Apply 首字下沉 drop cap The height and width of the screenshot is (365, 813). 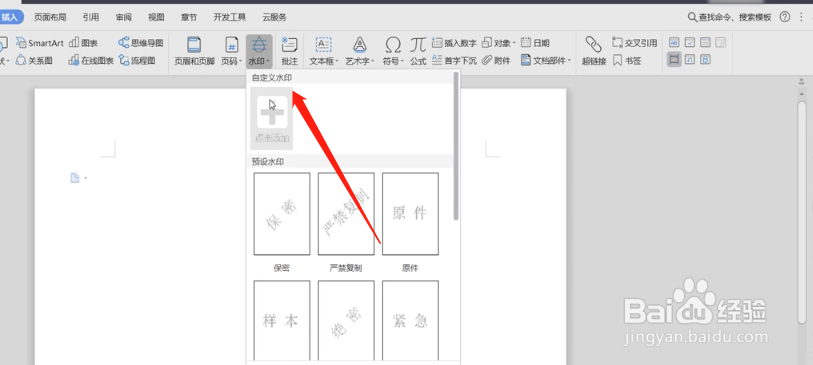454,61
